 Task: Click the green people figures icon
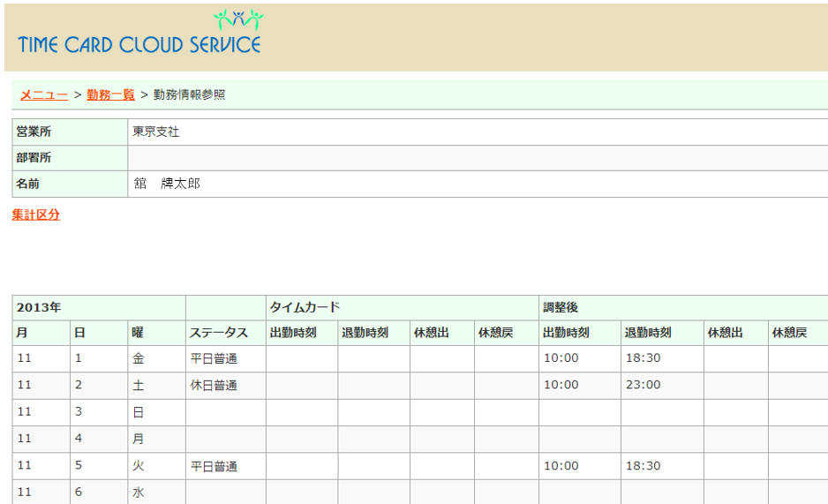pos(238,19)
